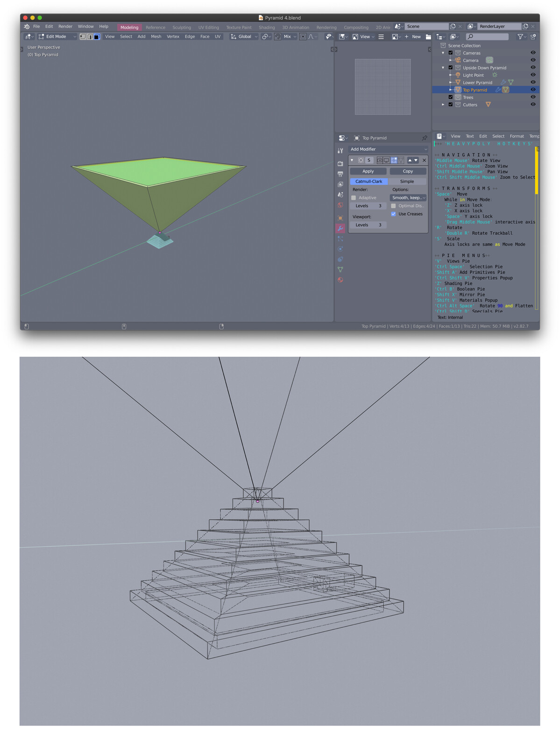Toggle modifier display in edit mode icon

pyautogui.click(x=394, y=160)
